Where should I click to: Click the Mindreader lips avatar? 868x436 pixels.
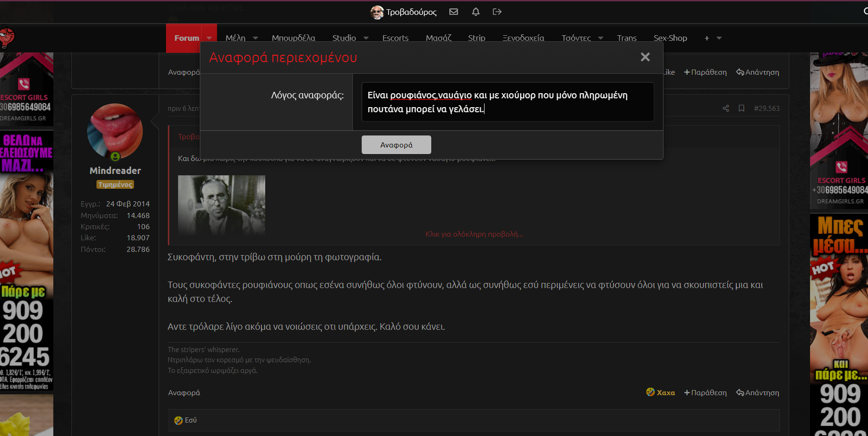point(115,132)
